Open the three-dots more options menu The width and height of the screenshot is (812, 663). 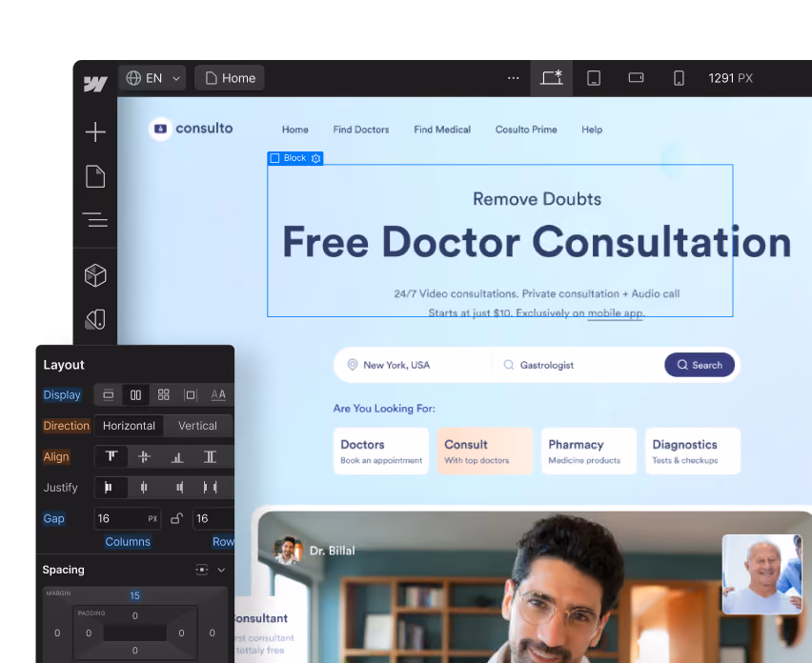pos(513,78)
